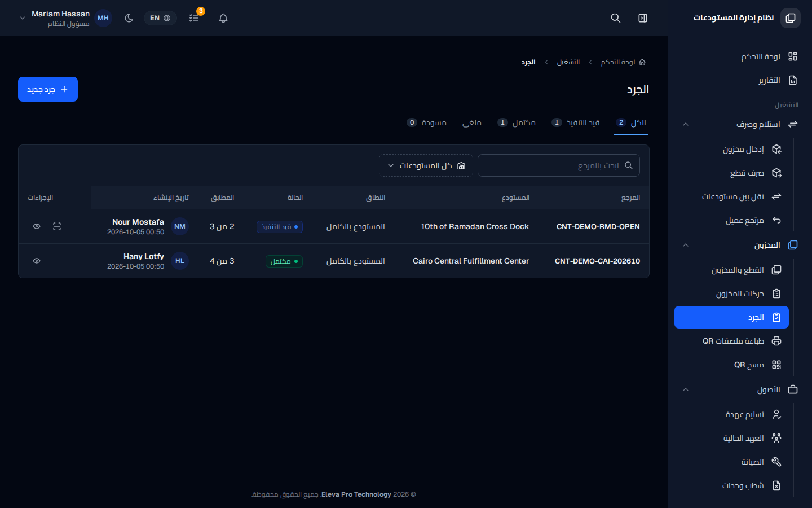Open العهد الحالية sidebar item
This screenshot has height=508, width=812.
click(x=731, y=438)
